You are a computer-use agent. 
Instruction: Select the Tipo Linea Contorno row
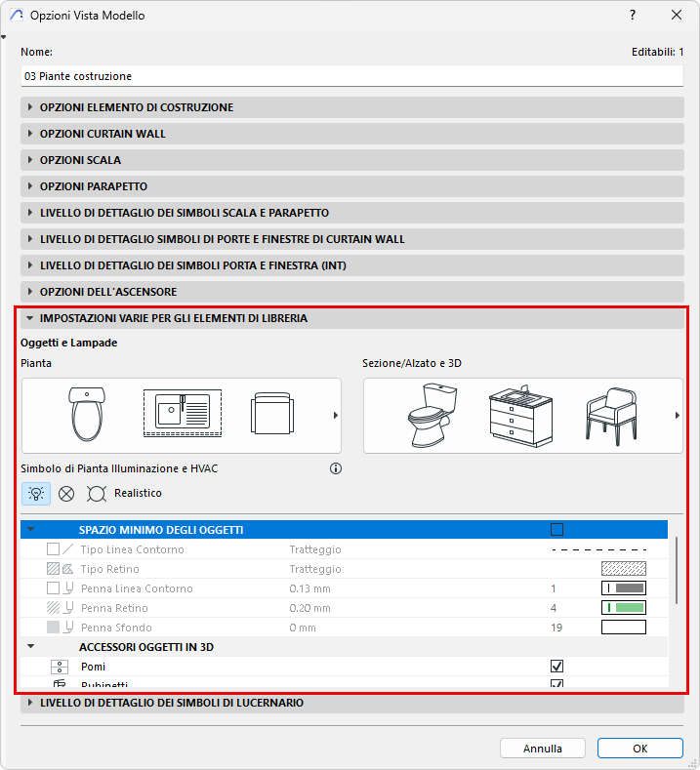pyautogui.click(x=344, y=549)
